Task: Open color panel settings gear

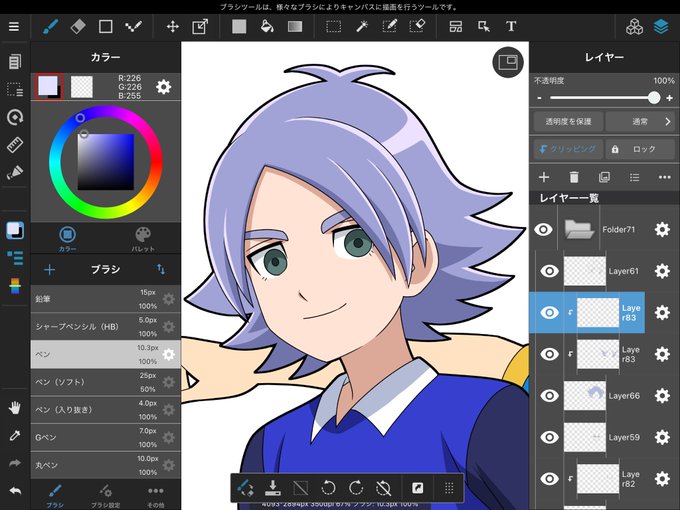Action: (x=163, y=87)
